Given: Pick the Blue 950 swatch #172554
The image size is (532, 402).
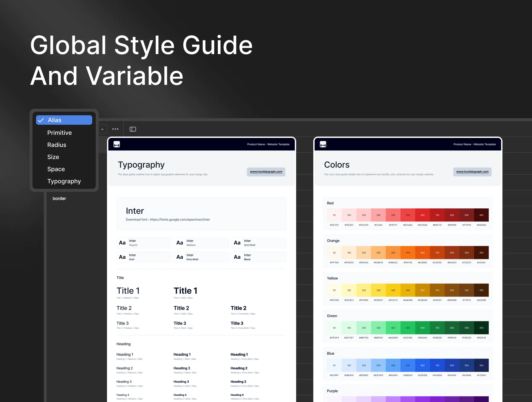Looking at the screenshot, I should coord(481,365).
